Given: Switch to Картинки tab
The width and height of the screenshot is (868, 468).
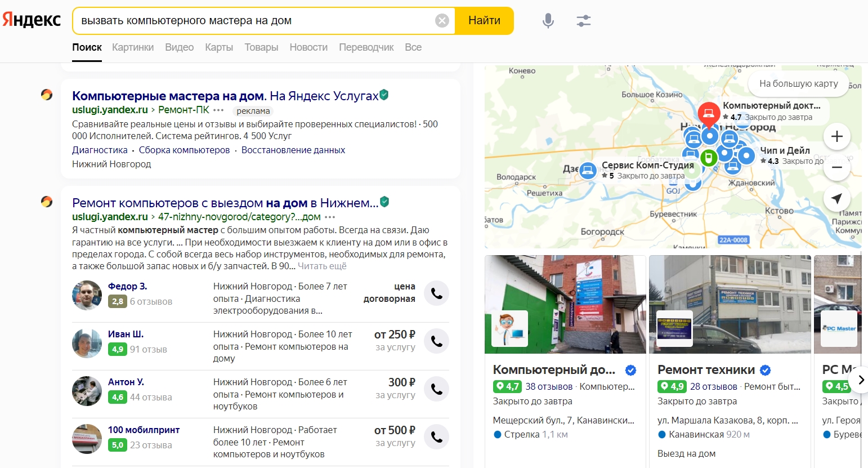Looking at the screenshot, I should coord(133,47).
